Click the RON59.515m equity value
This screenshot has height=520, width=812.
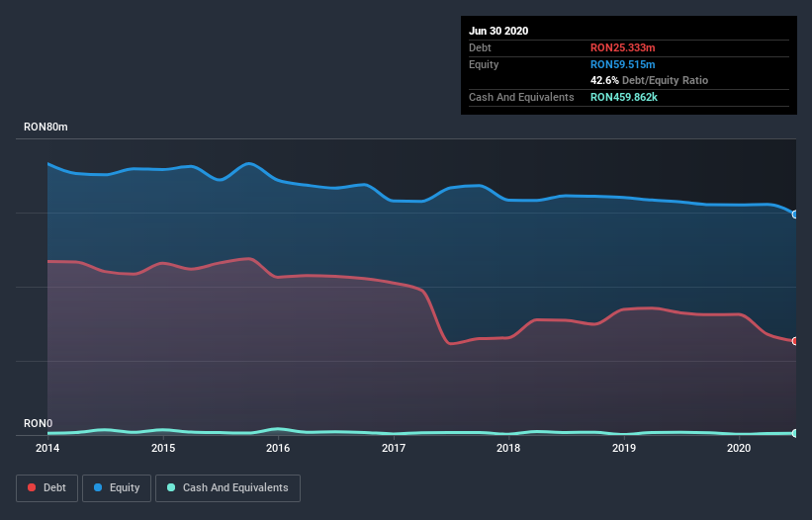click(x=623, y=64)
